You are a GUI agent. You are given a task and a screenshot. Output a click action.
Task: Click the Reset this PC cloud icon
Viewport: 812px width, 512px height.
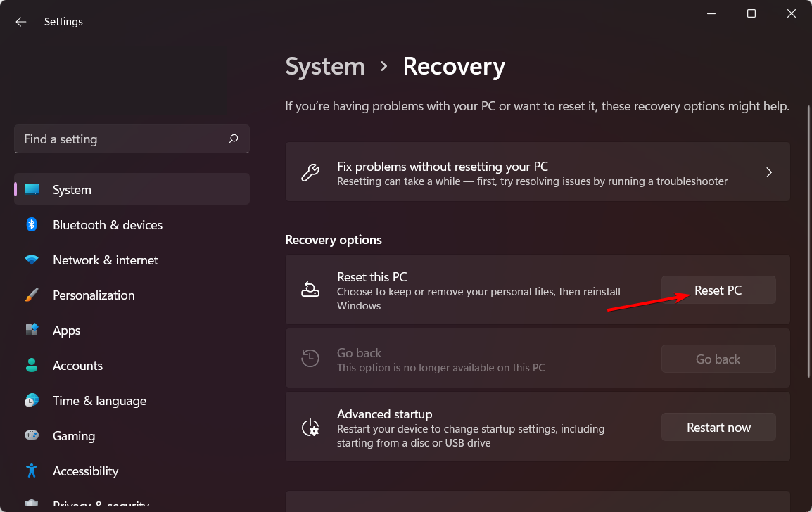coord(310,289)
